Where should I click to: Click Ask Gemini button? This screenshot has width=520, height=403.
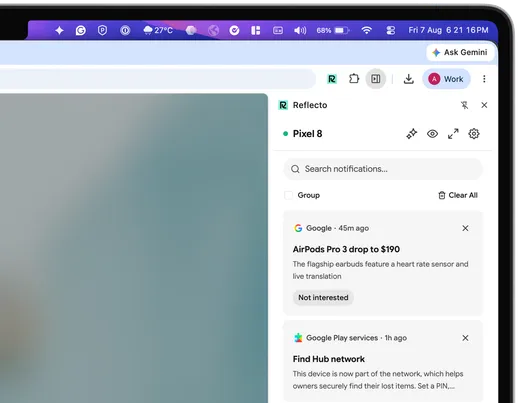coord(460,52)
